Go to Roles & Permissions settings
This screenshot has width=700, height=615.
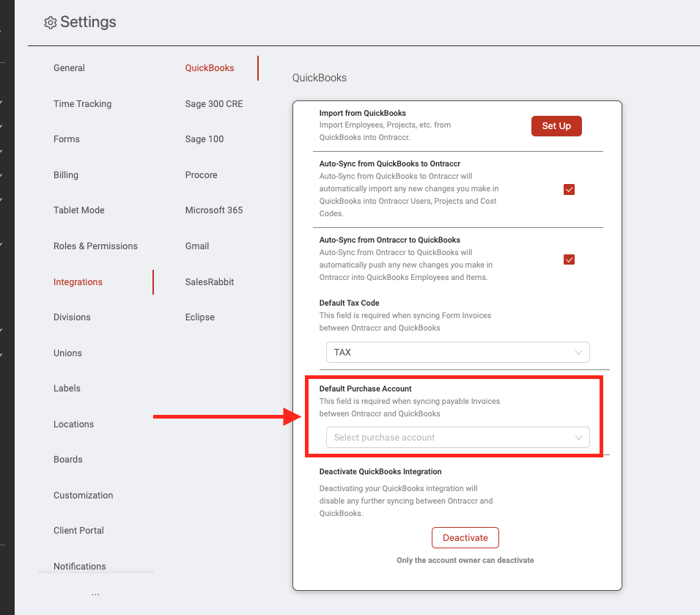coord(95,246)
